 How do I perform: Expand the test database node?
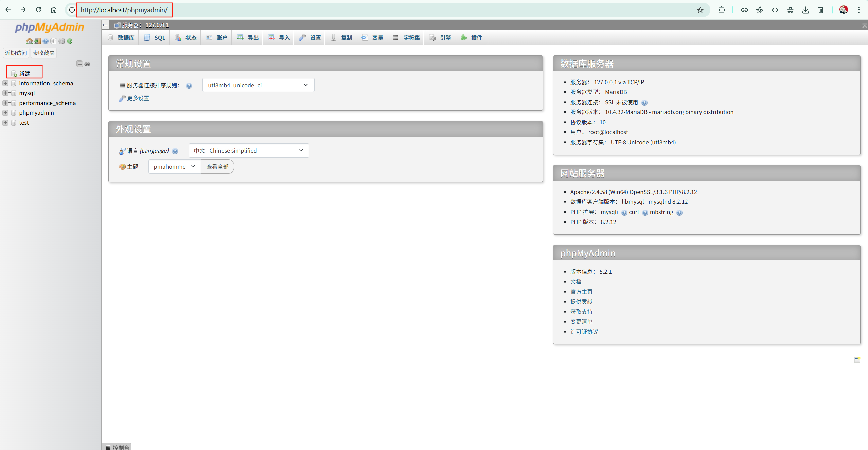coord(5,123)
